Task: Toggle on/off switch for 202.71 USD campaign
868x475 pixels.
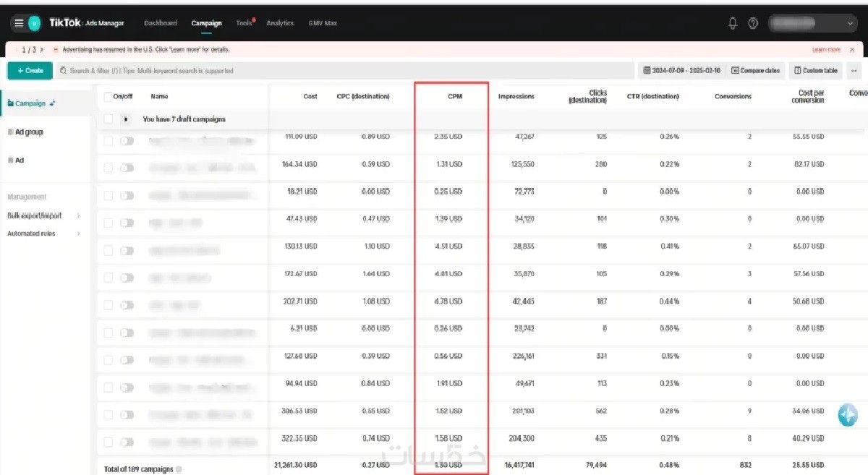Action: click(x=127, y=305)
